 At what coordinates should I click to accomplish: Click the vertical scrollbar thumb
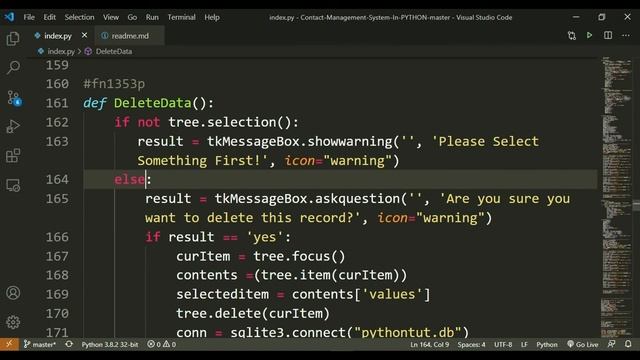click(636, 205)
